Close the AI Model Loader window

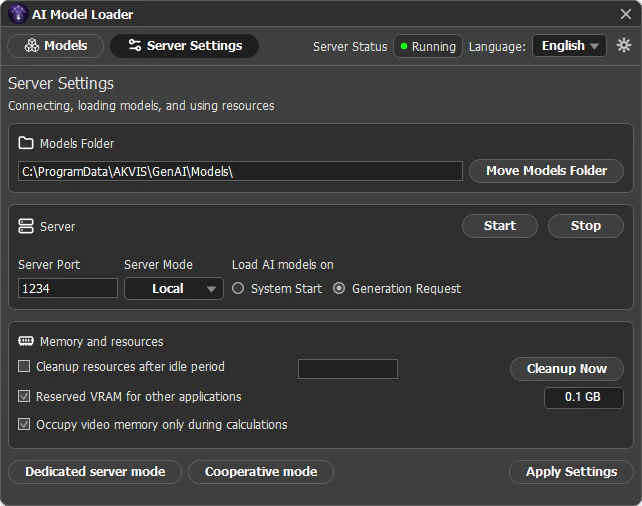(x=626, y=14)
